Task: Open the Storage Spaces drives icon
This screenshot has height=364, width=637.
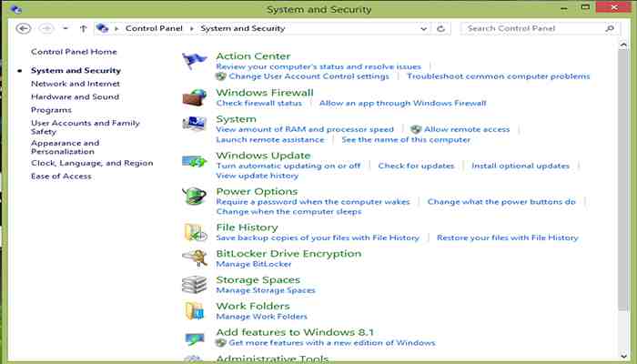Action: pyautogui.click(x=194, y=284)
